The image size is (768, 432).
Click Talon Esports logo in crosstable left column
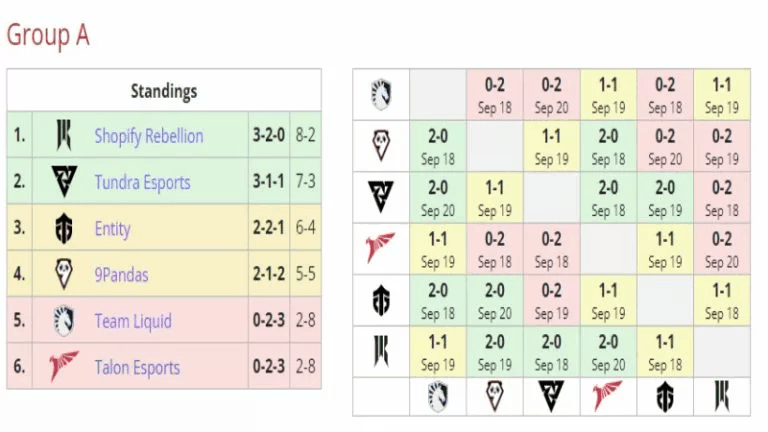point(381,247)
